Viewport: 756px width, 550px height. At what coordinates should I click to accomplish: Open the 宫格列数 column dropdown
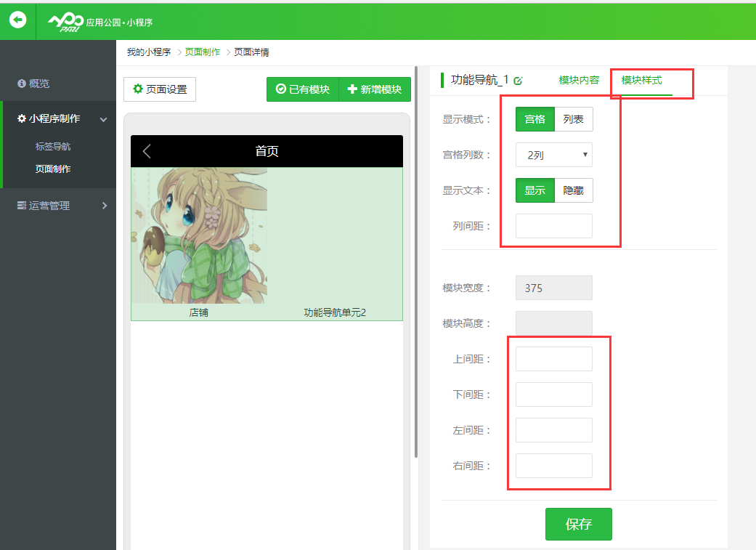[554, 155]
